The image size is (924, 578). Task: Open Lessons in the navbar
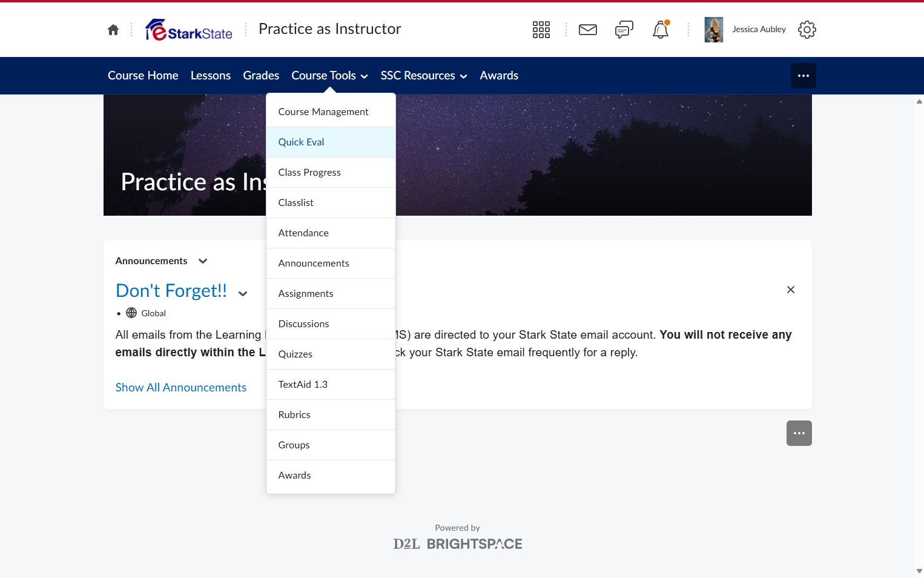tap(211, 76)
